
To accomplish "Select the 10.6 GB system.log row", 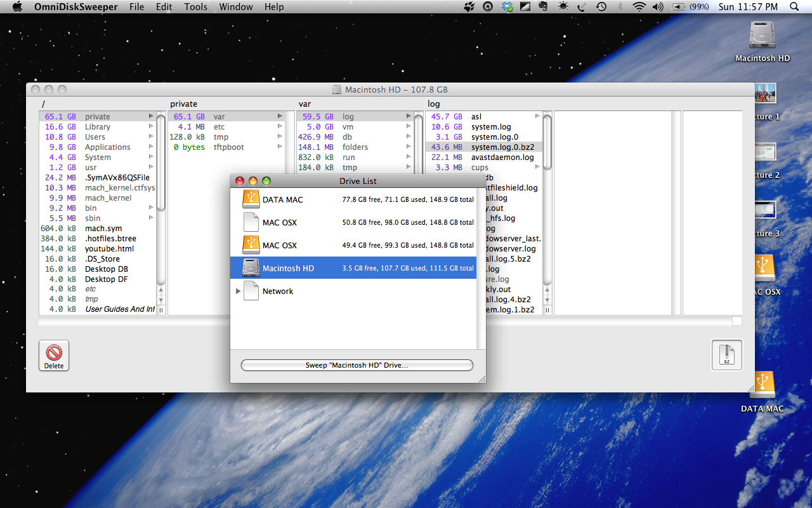I will coord(484,126).
